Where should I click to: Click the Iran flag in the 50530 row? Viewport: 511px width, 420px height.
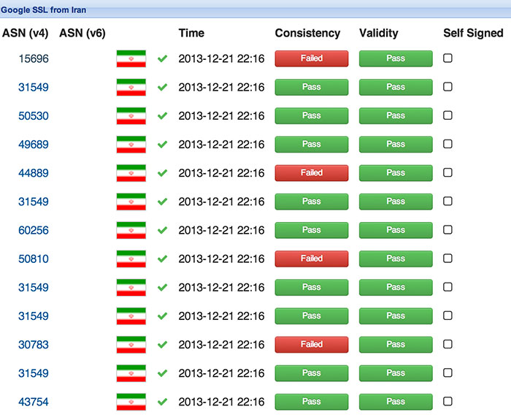131,115
